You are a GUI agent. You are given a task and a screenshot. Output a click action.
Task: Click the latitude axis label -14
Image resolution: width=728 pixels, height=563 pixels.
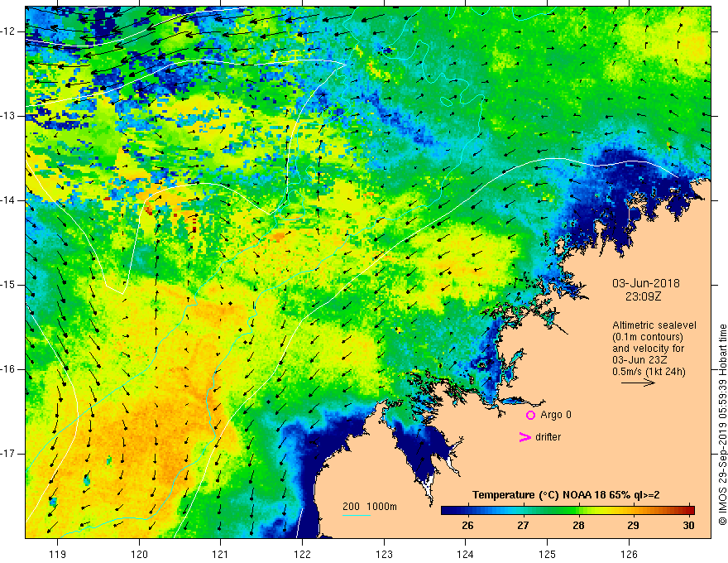pos(9,200)
